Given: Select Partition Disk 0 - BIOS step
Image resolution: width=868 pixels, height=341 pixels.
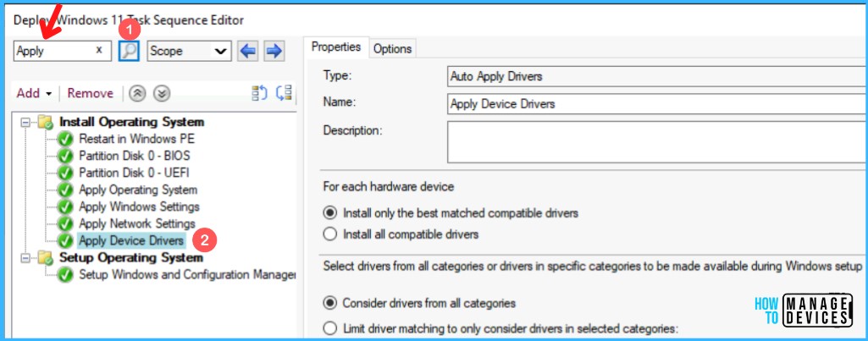Looking at the screenshot, I should [x=135, y=156].
